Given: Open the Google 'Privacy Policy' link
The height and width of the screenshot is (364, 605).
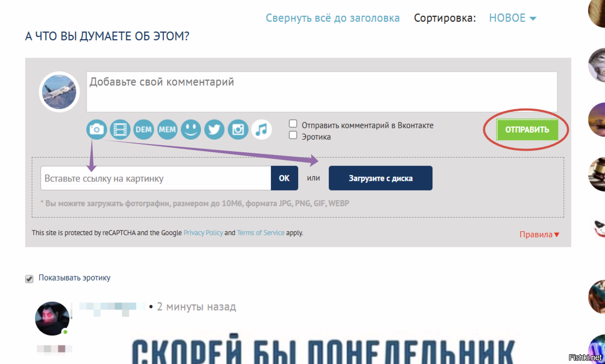Looking at the screenshot, I should point(203,232).
